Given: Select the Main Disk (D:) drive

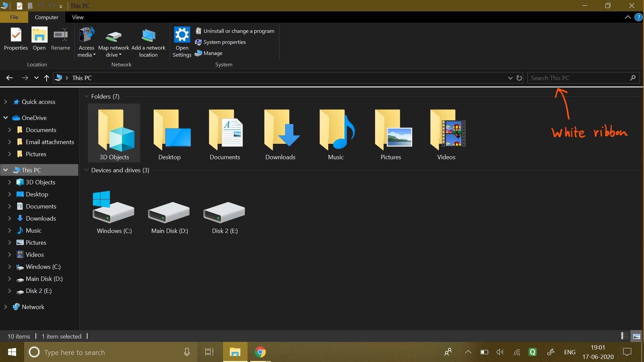Looking at the screenshot, I should click(x=169, y=212).
